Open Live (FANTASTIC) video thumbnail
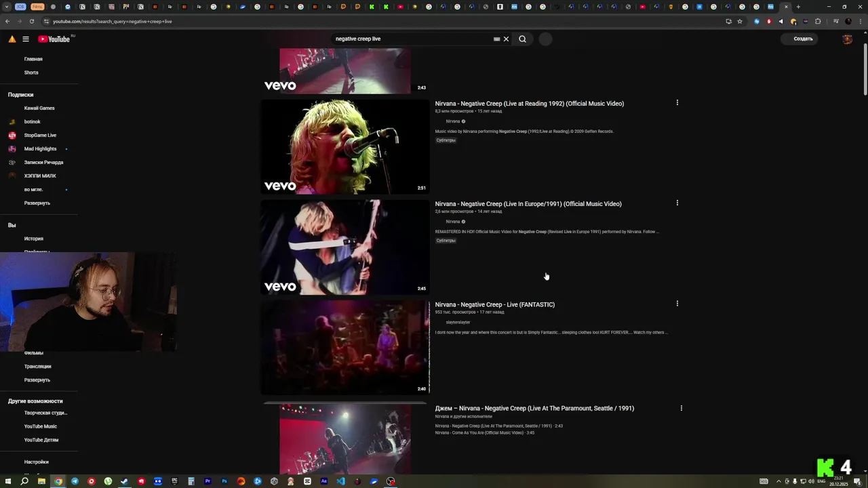The image size is (868, 488). [345, 347]
